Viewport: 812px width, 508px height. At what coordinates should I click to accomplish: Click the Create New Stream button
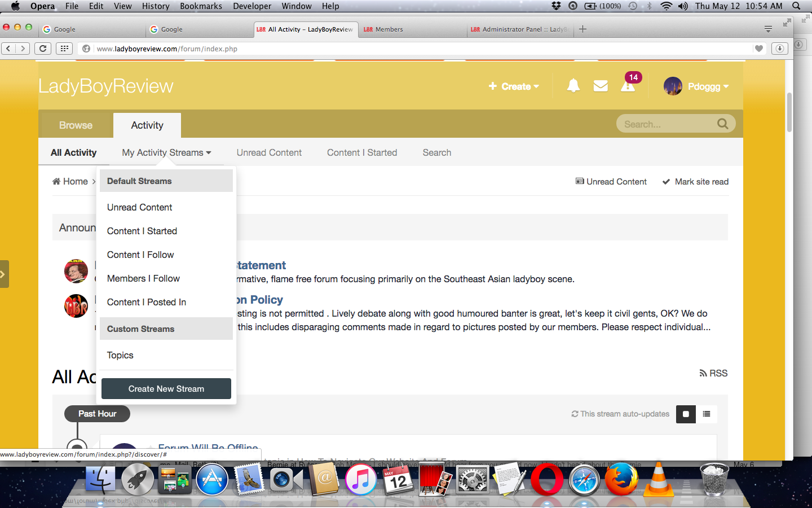tap(166, 389)
